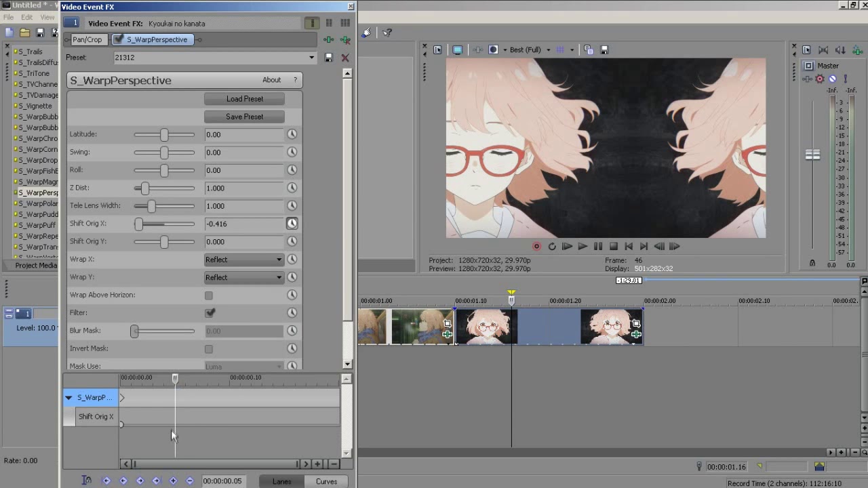The width and height of the screenshot is (868, 488).
Task: Click the Loop Playback button in preview
Action: (x=552, y=247)
